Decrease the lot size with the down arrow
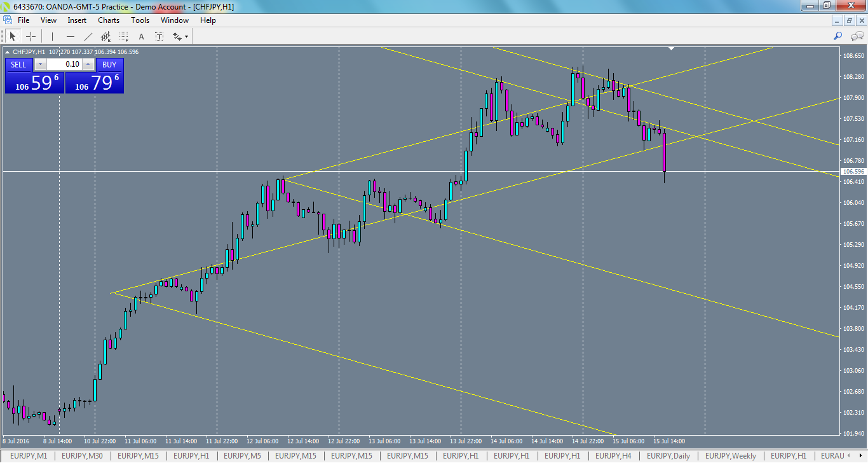Screen dimensions: 868x463 [x=40, y=64]
